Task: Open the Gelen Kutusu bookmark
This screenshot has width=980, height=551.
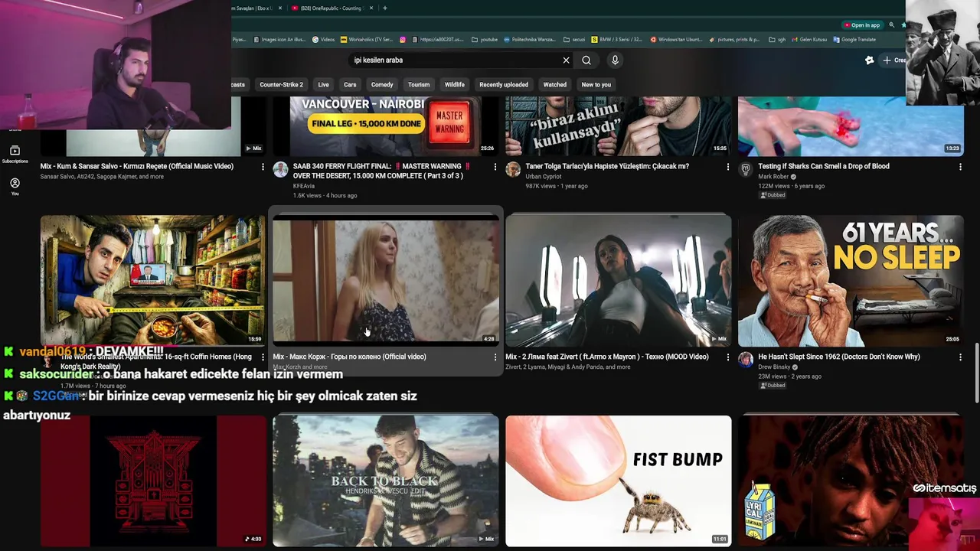Action: pos(810,40)
